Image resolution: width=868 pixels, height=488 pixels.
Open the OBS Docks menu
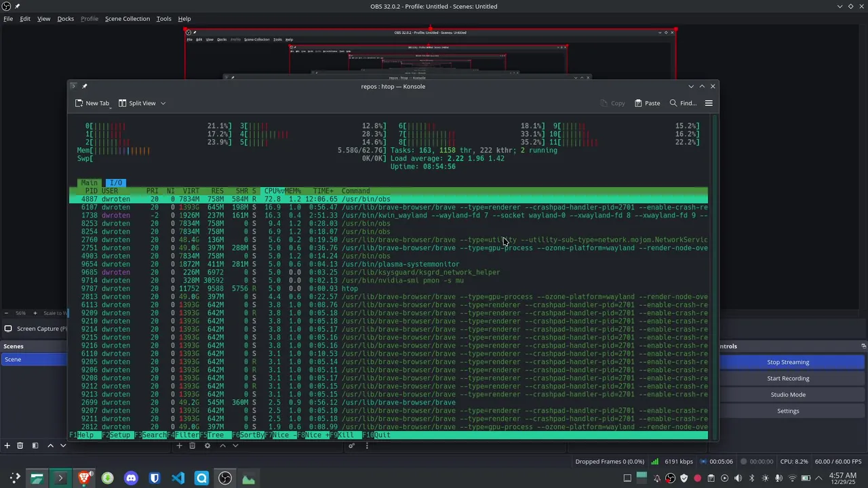click(x=66, y=19)
